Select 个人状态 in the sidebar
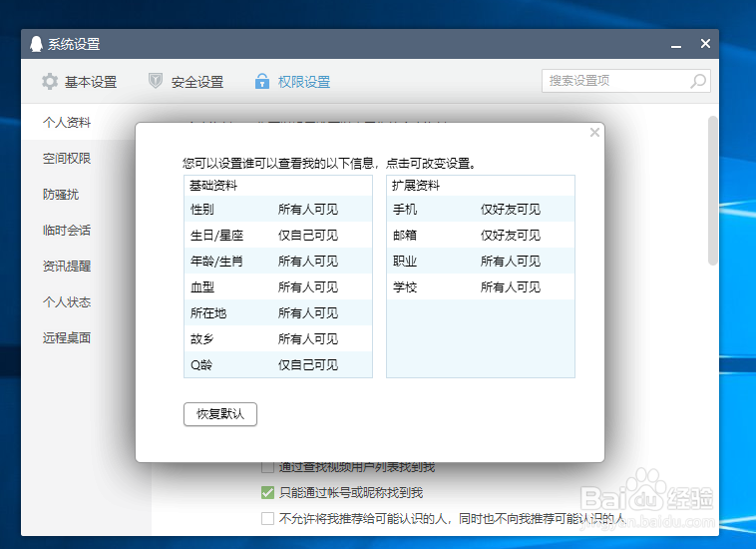 pos(67,302)
